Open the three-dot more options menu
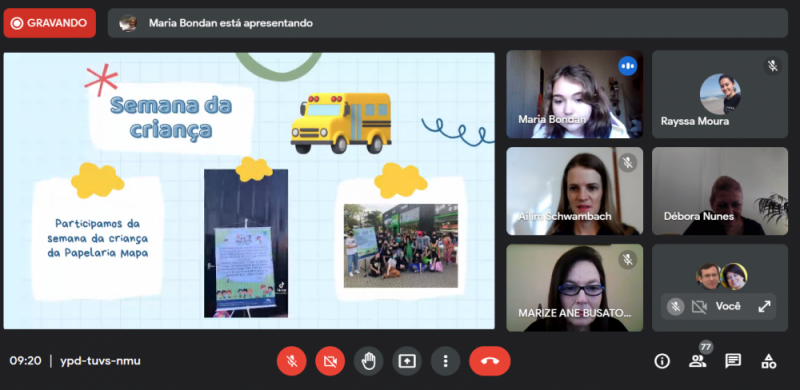The height and width of the screenshot is (390, 800). [445, 361]
